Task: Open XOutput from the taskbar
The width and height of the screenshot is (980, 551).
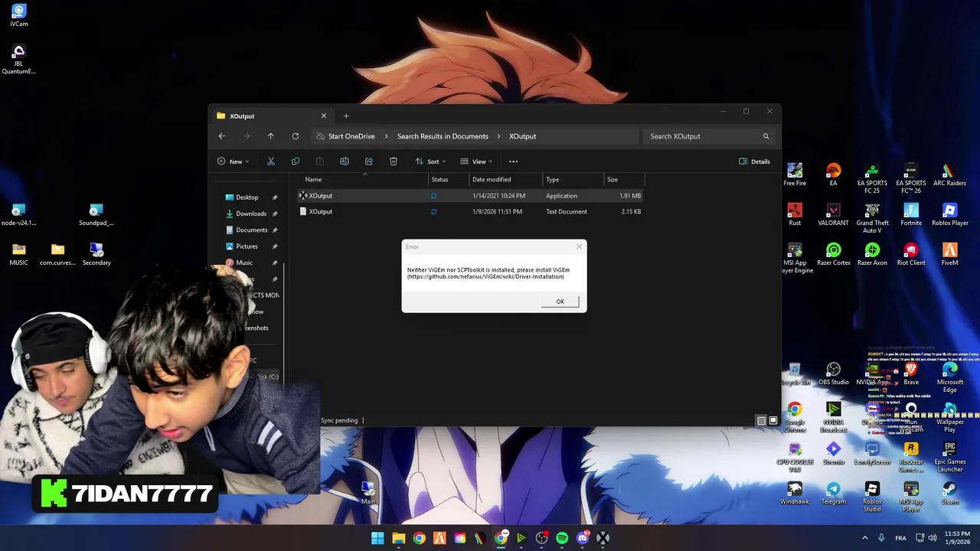Action: (x=603, y=538)
